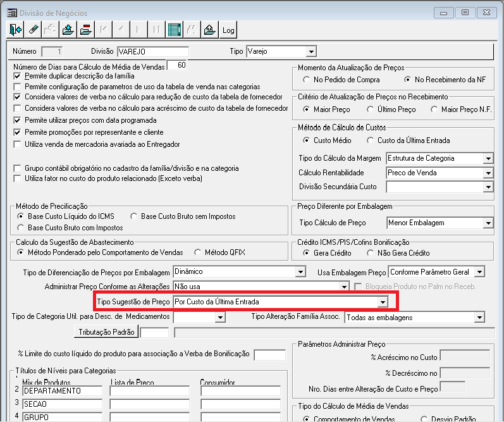The width and height of the screenshot is (504, 422).
Task: Click the folder with up arrow icon
Action: tap(209, 30)
